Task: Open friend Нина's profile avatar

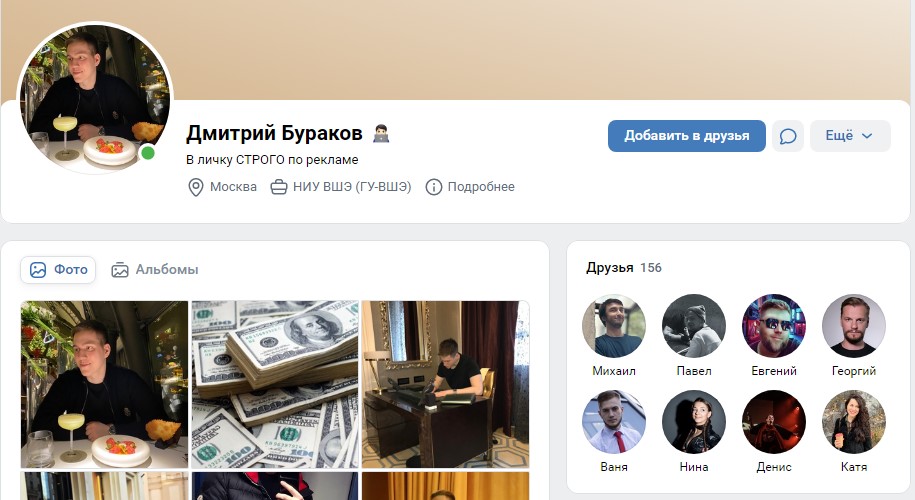Action: pyautogui.click(x=694, y=422)
